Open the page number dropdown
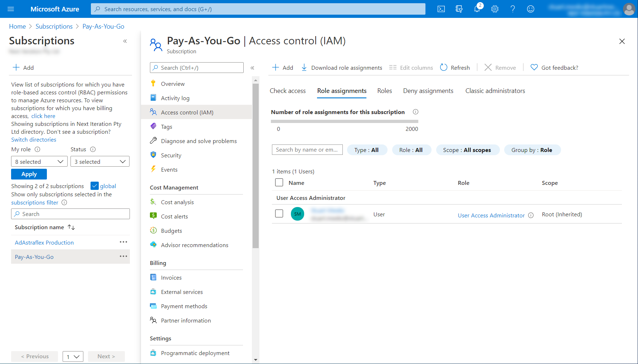 click(73, 356)
